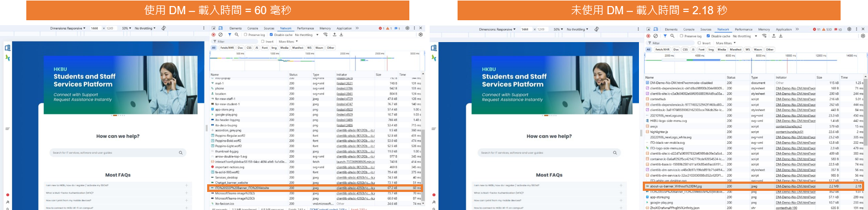Open kebab customize menu in 2.18 秒 DevTools
The height and width of the screenshot is (210, 868).
[x=856, y=29]
